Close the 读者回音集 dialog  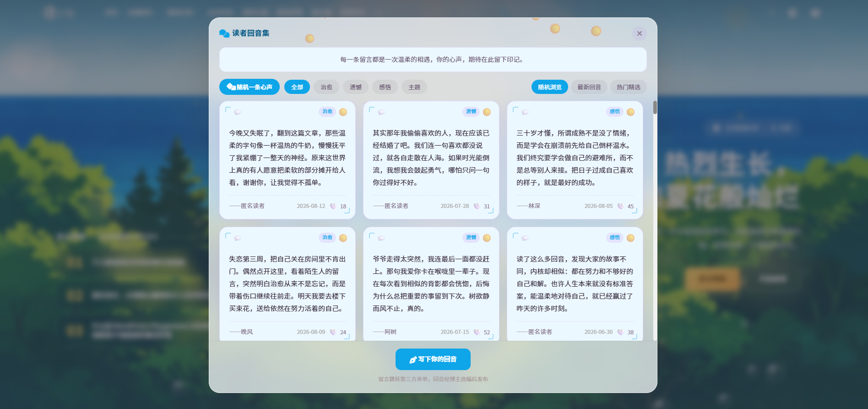click(640, 33)
